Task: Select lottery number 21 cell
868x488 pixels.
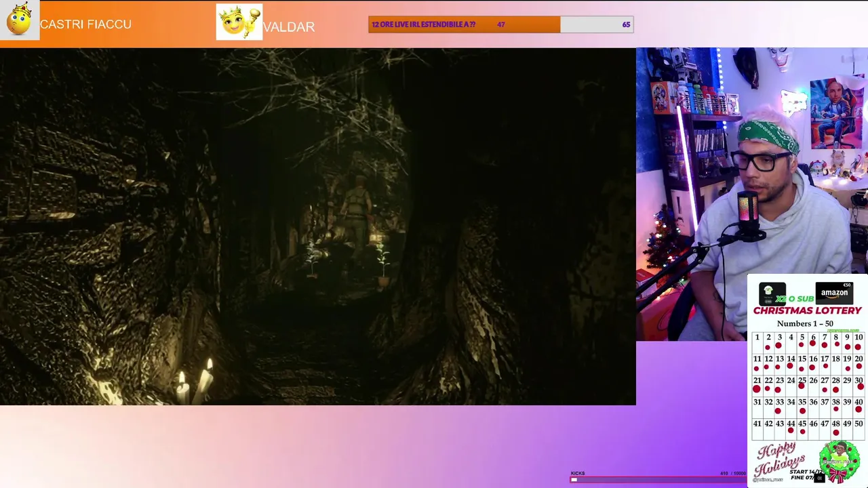Action: coord(757,385)
